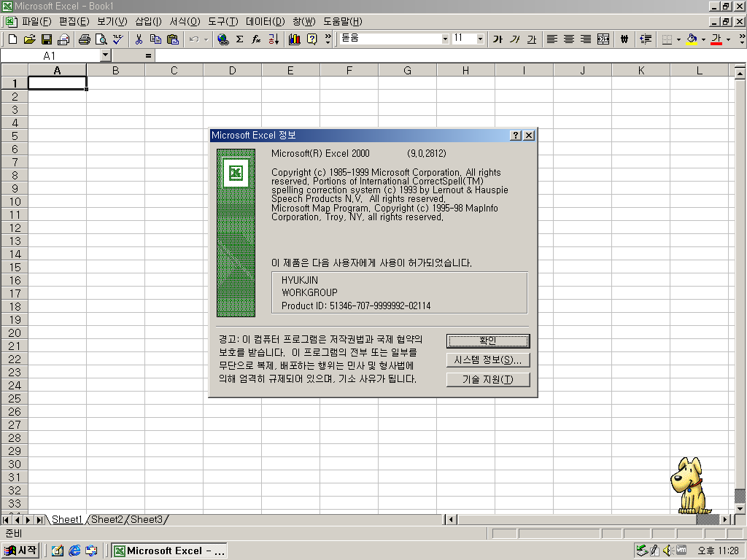Click the Microsoft Excel taskbar button
This screenshot has height=560, width=747.
[x=169, y=551]
